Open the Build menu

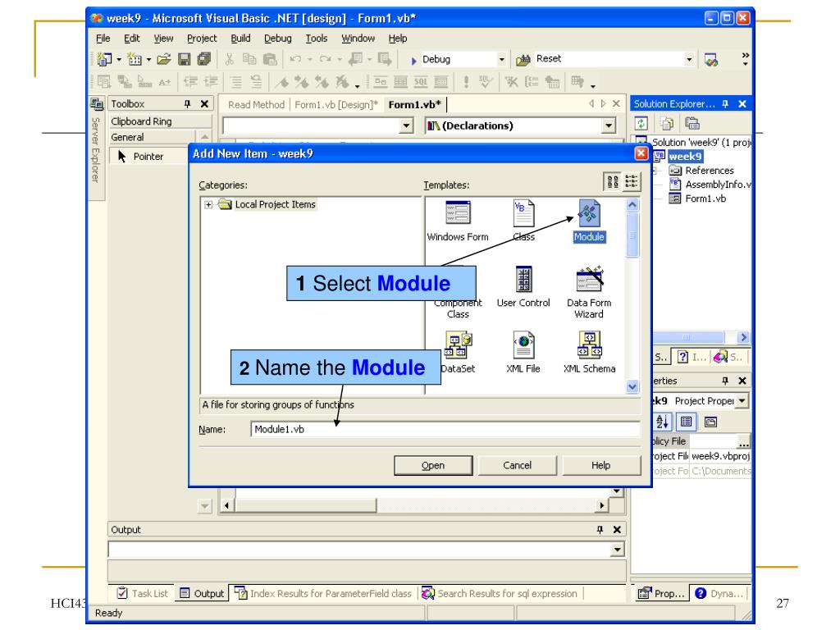tap(240, 39)
